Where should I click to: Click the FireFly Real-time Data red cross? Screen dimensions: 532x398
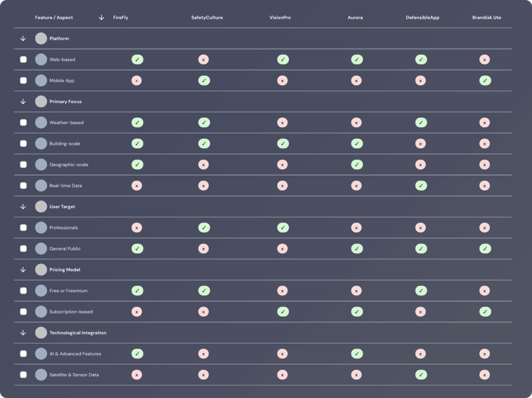137,186
